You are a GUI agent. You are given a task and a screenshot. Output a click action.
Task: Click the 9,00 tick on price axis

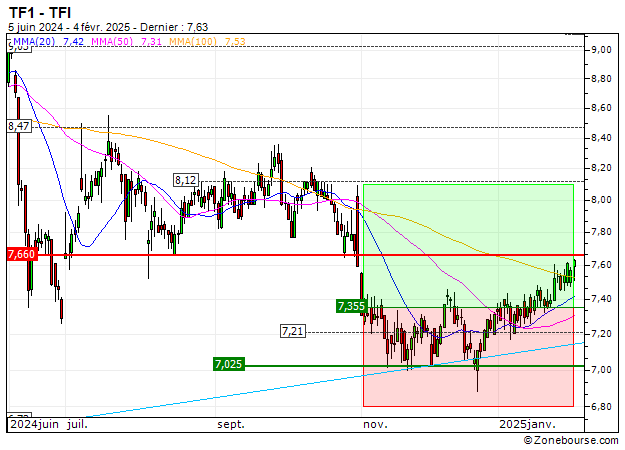coord(600,50)
